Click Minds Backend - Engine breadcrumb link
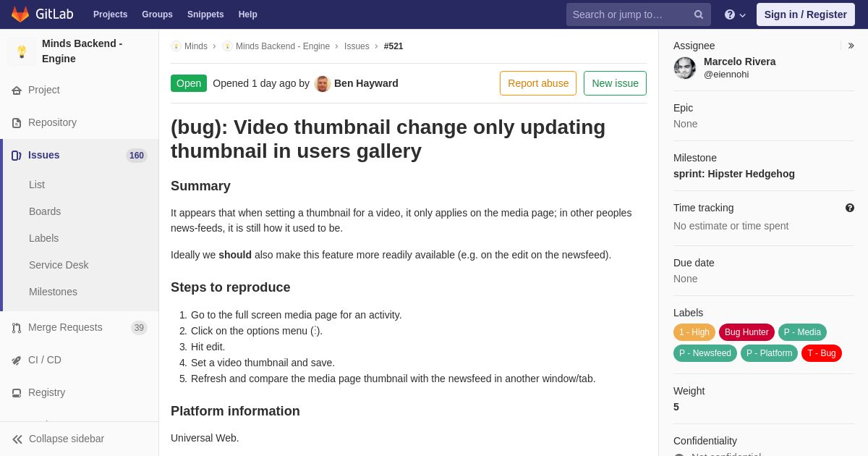 tap(283, 46)
